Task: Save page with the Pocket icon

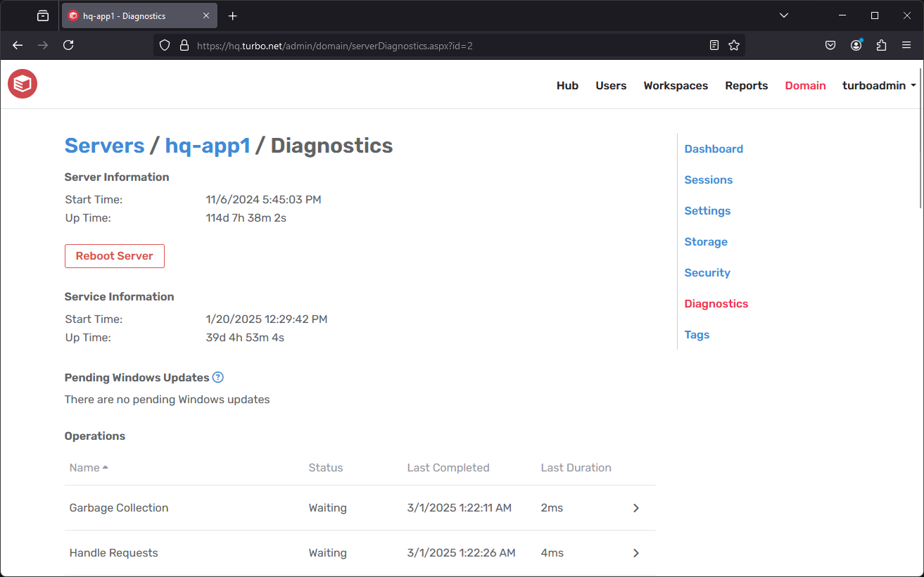Action: pyautogui.click(x=830, y=44)
